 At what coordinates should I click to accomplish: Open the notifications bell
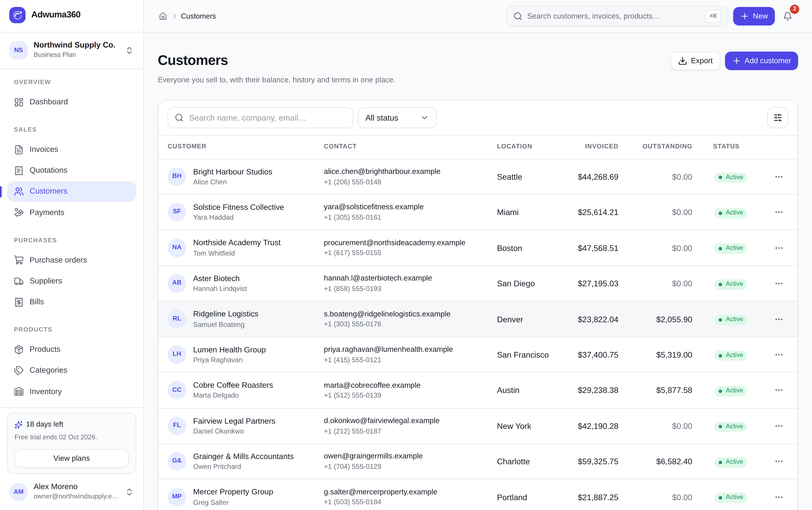coord(787,16)
